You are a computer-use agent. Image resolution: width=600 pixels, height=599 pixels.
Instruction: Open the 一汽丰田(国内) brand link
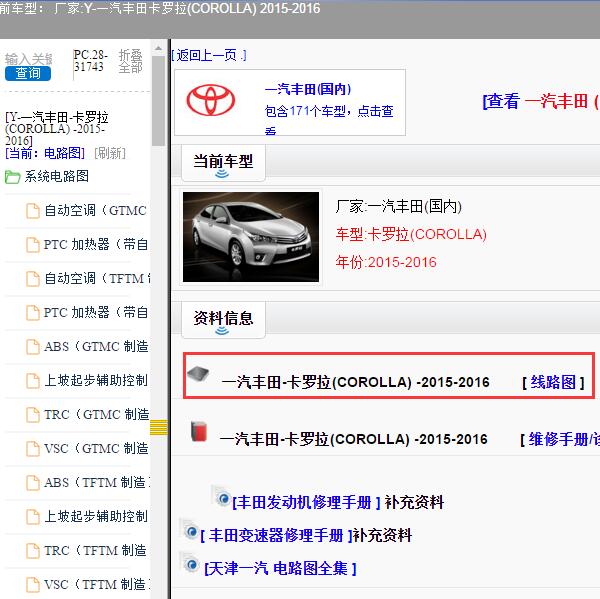coord(308,89)
